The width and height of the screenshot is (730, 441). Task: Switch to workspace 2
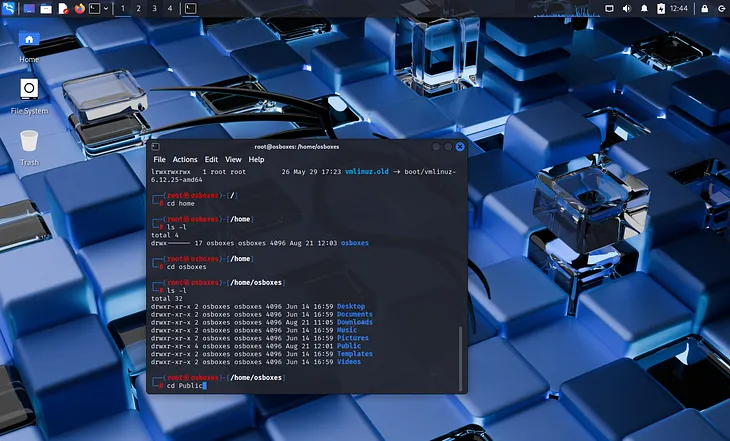[x=138, y=8]
